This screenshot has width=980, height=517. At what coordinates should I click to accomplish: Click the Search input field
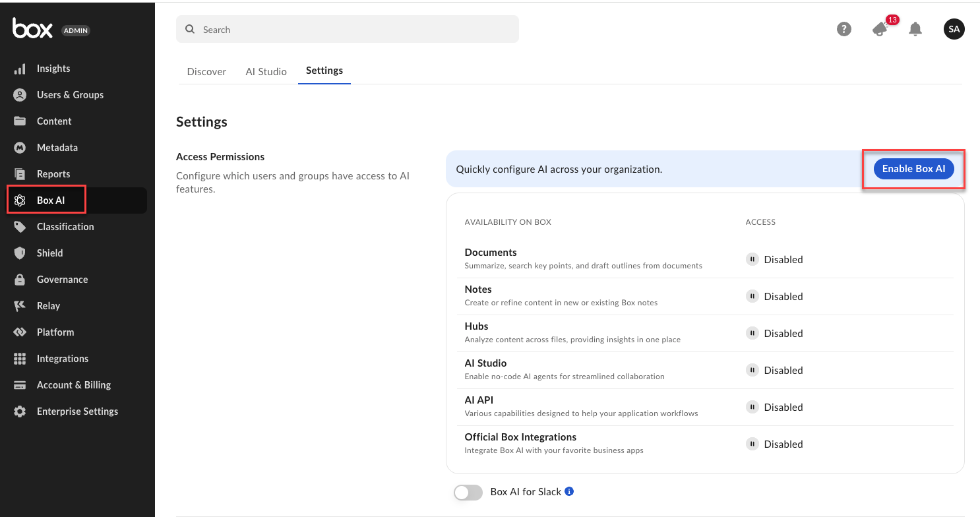click(x=348, y=30)
